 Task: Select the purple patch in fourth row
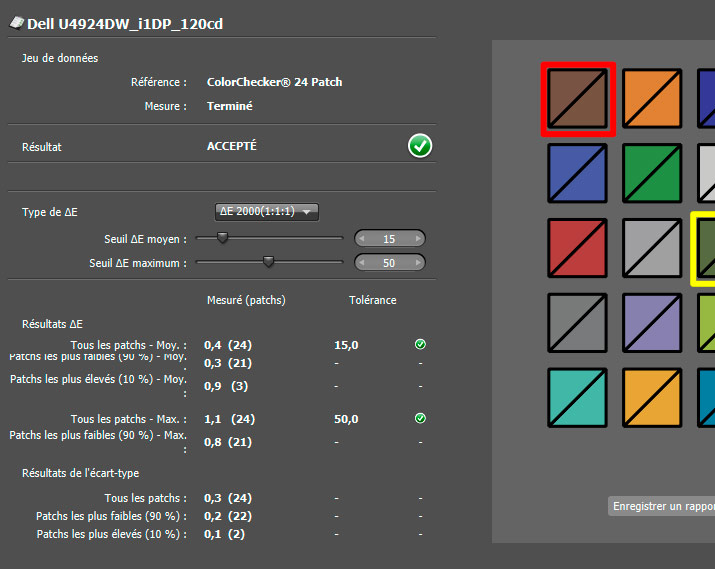[652, 322]
